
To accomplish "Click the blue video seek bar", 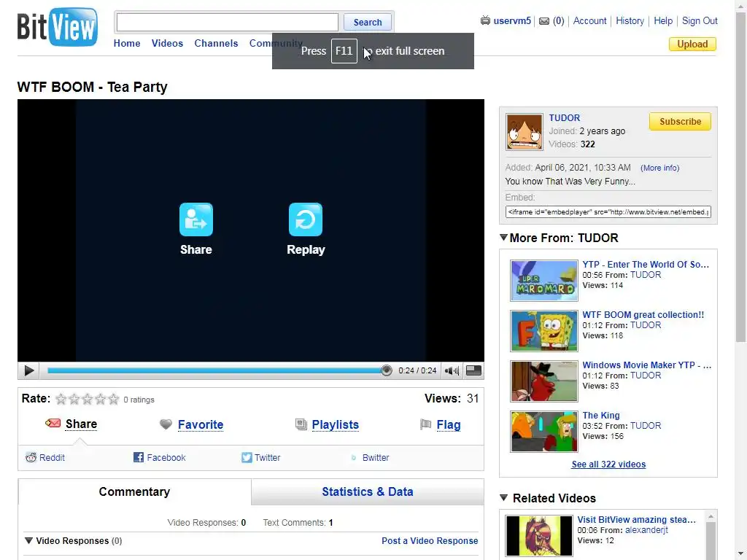I will tap(217, 370).
